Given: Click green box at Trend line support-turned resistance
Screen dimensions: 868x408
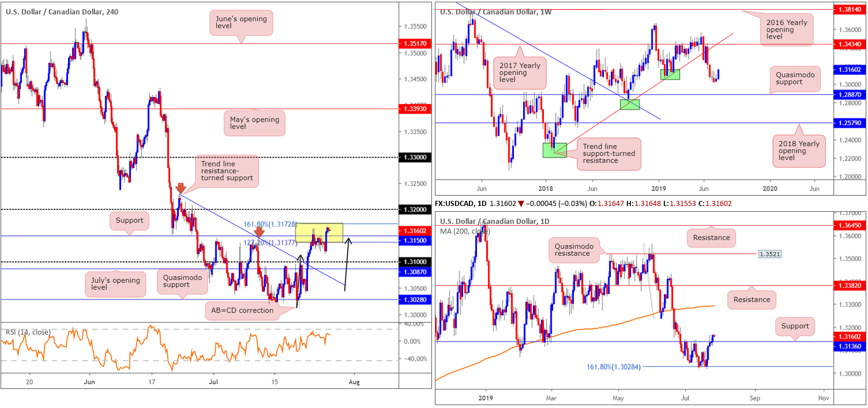Looking at the screenshot, I should pos(554,150).
